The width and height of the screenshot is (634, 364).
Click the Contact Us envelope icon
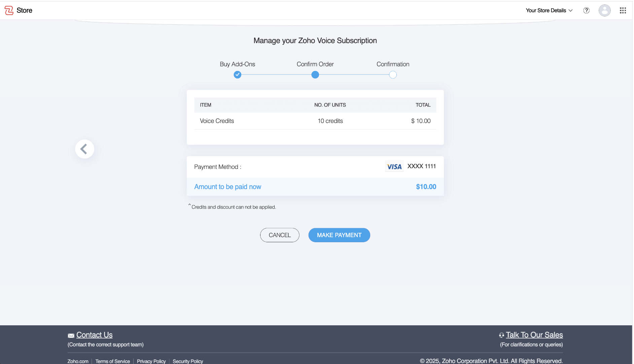point(71,336)
